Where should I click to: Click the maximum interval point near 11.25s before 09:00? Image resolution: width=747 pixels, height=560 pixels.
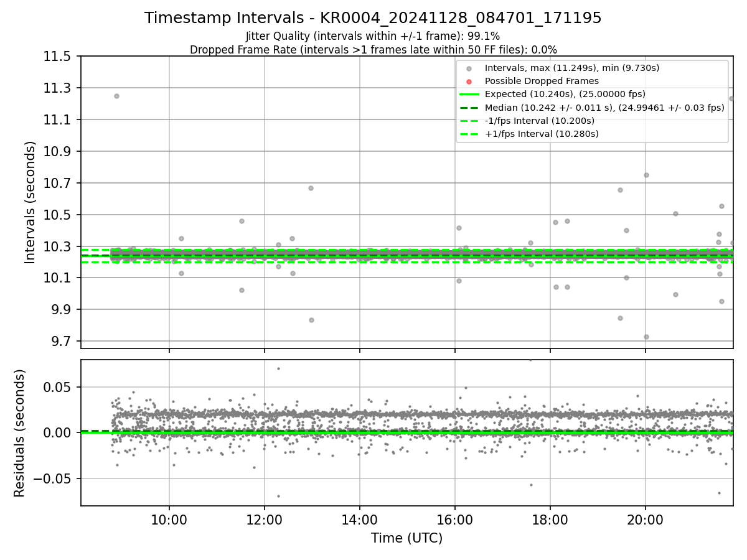[116, 96]
